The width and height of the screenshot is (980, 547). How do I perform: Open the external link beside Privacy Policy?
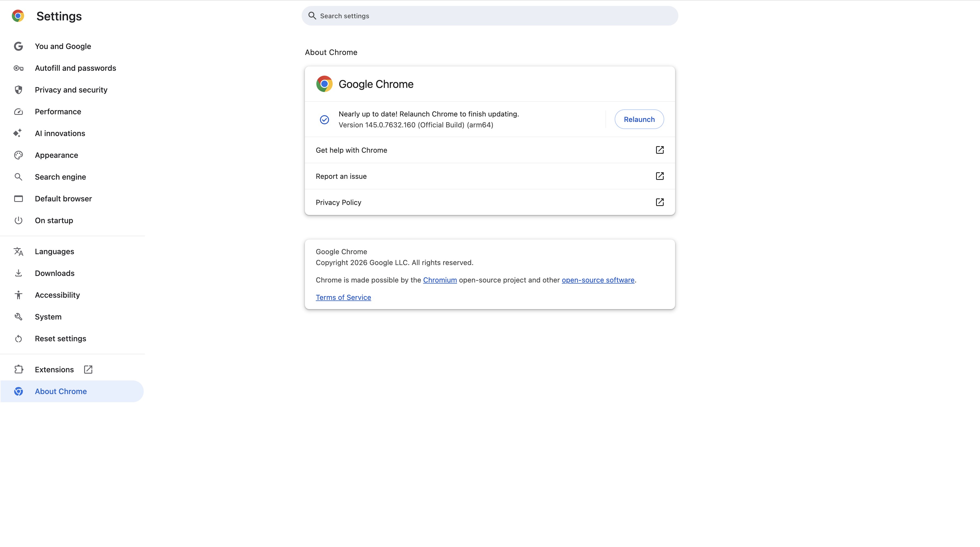click(x=660, y=202)
